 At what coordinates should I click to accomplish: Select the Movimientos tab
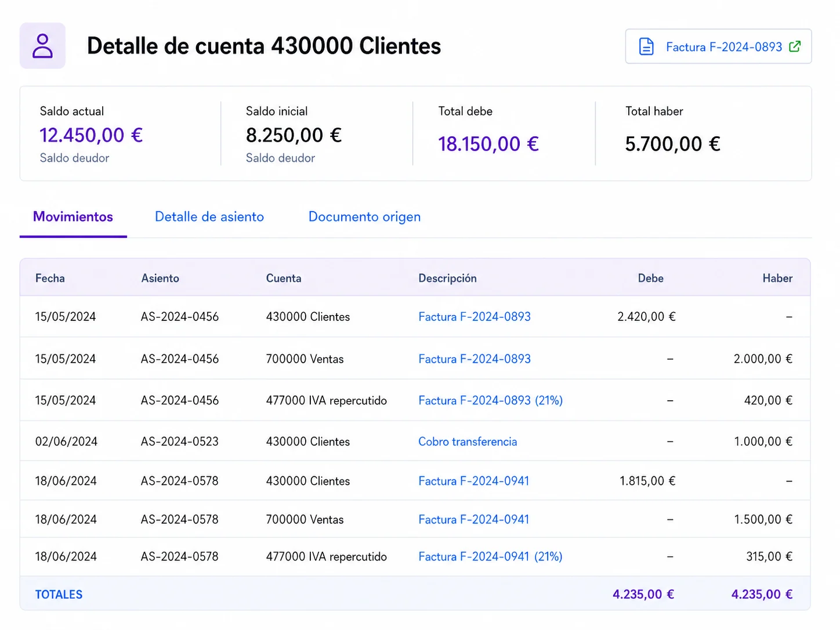click(73, 217)
